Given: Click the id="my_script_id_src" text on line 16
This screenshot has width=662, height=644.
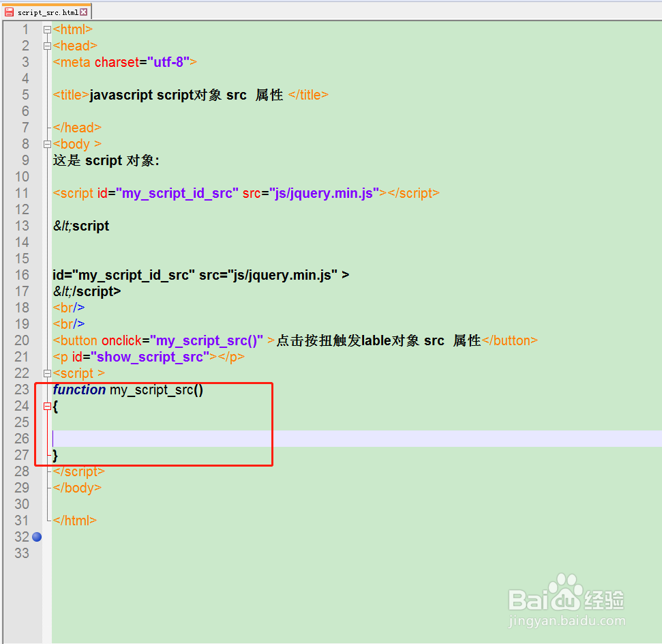Looking at the screenshot, I should coord(123,276).
